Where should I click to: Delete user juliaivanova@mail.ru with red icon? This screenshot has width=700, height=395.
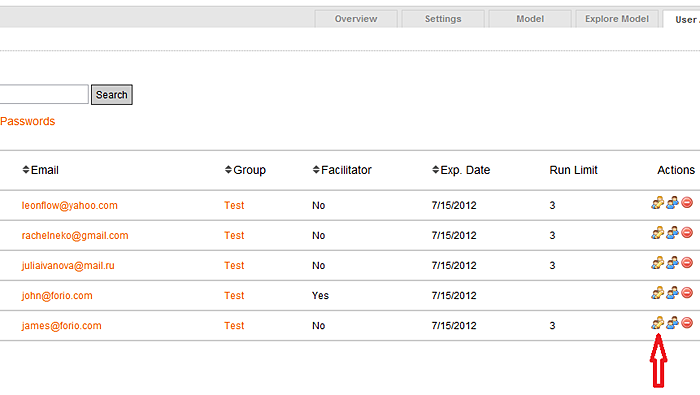coord(687,262)
